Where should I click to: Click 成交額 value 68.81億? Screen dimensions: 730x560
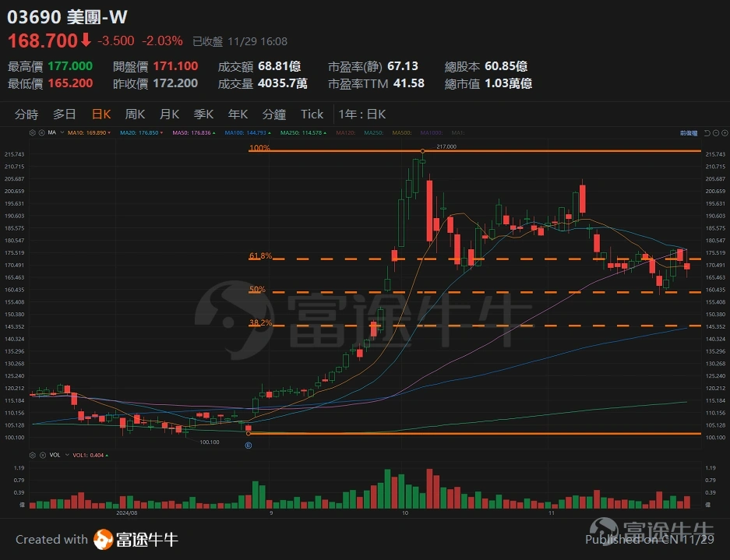(280, 66)
